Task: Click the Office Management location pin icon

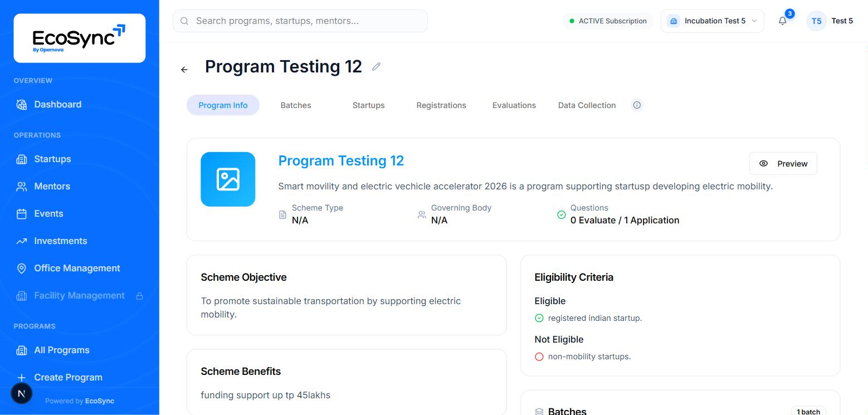Action: [x=22, y=268]
